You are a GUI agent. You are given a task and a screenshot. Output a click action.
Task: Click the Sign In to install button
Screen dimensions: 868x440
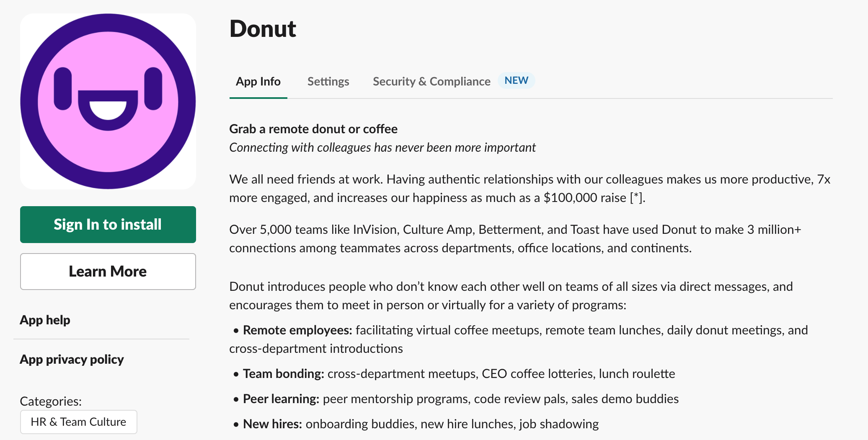tap(108, 225)
